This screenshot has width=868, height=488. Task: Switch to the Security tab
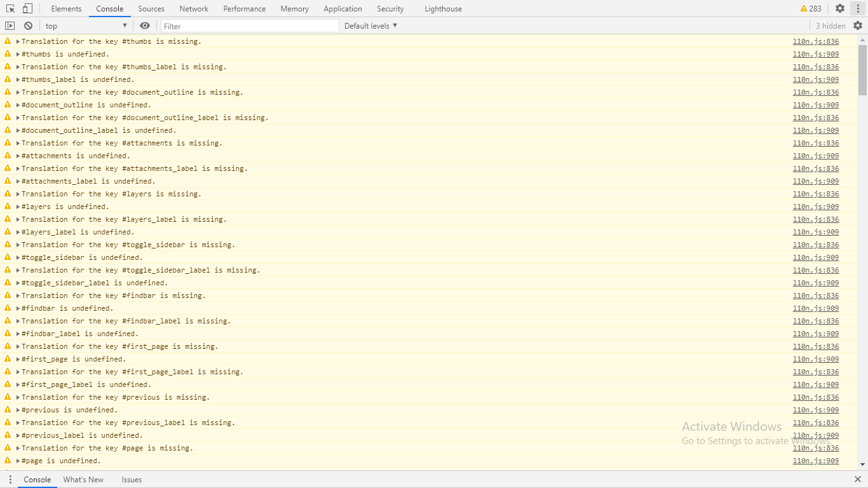pyautogui.click(x=390, y=8)
